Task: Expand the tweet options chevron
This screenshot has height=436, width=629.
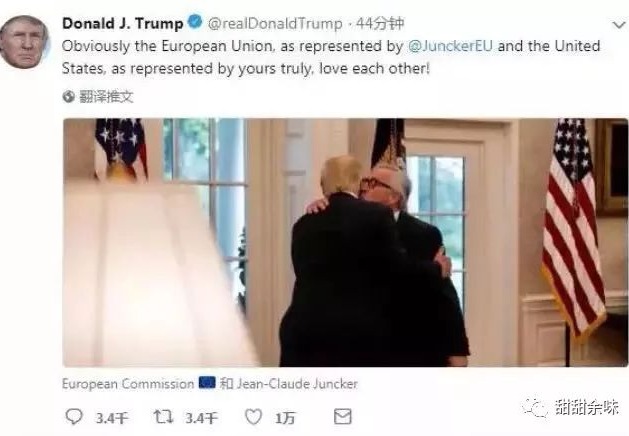Action: point(619,25)
